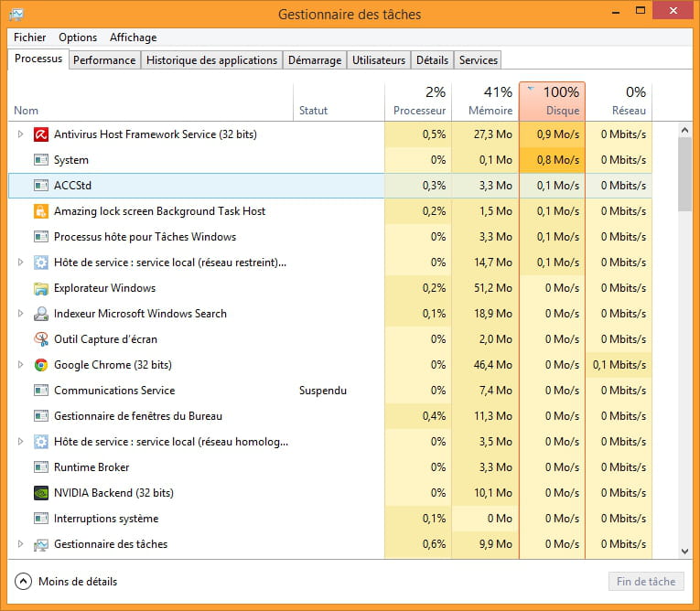
Task: Click the scrollbar down arrow
Action: (x=684, y=552)
